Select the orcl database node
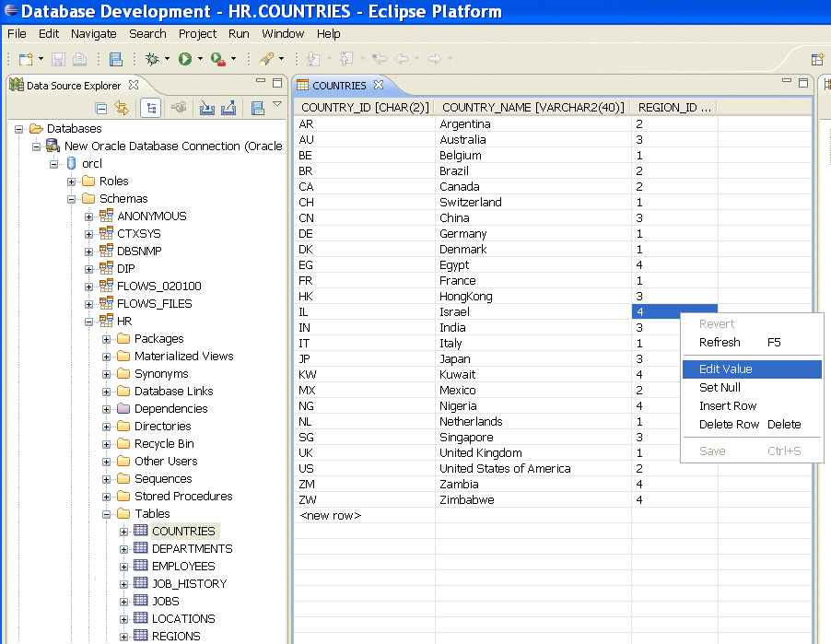831x644 pixels. click(x=92, y=164)
